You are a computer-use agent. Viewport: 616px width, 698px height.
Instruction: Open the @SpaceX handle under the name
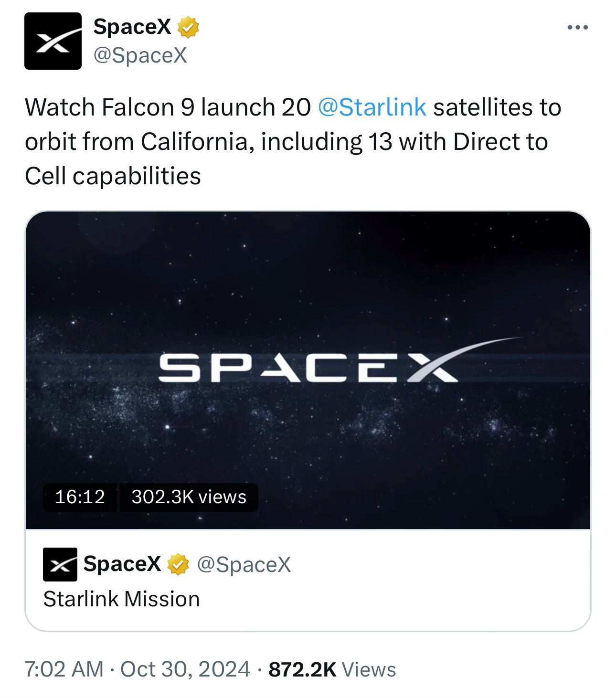pos(140,56)
